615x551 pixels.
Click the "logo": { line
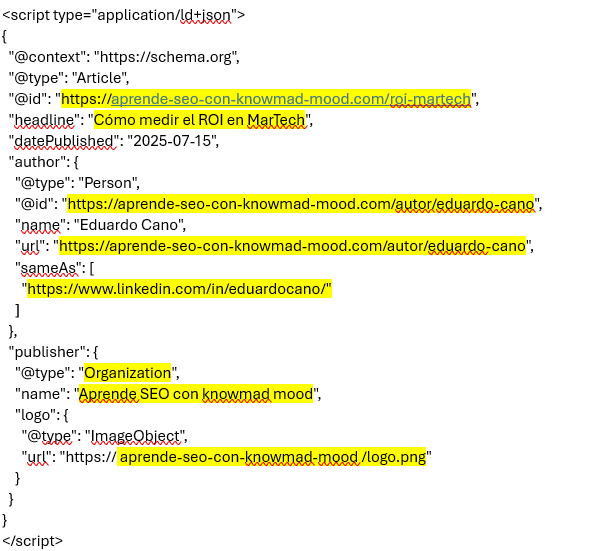pyautogui.click(x=42, y=415)
